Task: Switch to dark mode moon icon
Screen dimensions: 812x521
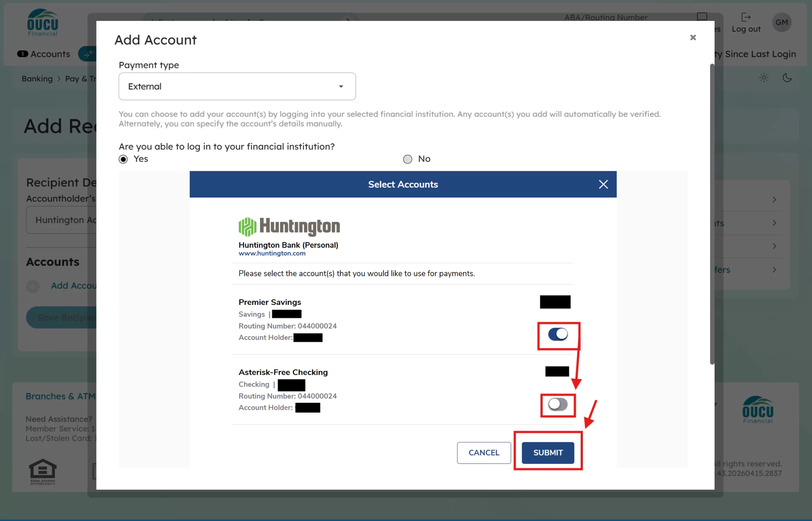Action: 787,78
